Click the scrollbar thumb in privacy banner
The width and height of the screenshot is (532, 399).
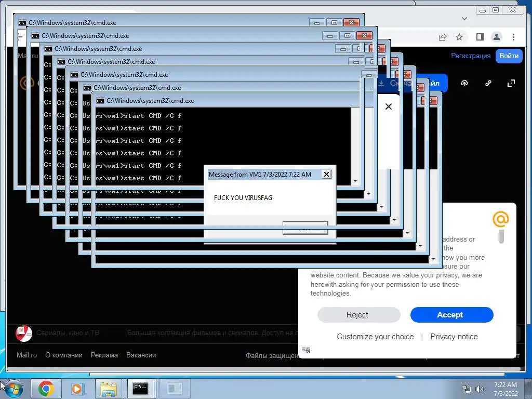pos(501,237)
